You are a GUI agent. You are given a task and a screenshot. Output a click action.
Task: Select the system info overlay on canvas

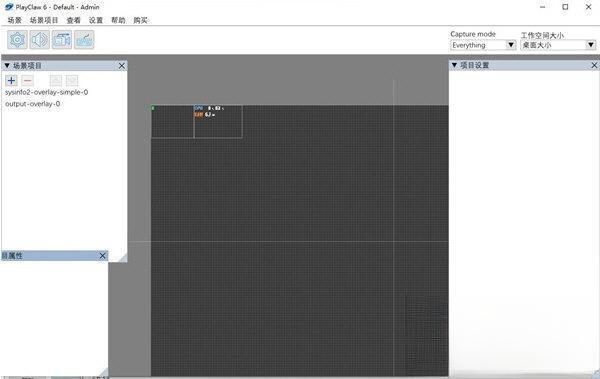tap(218, 121)
